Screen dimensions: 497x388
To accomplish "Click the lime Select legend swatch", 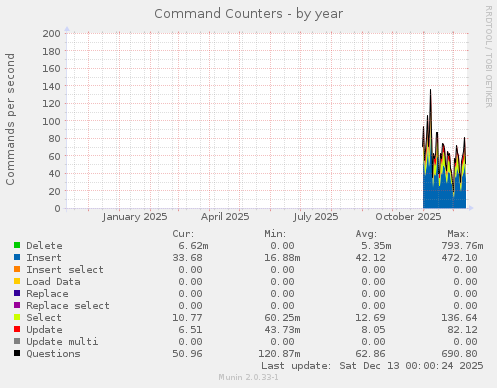I will coord(17,317).
